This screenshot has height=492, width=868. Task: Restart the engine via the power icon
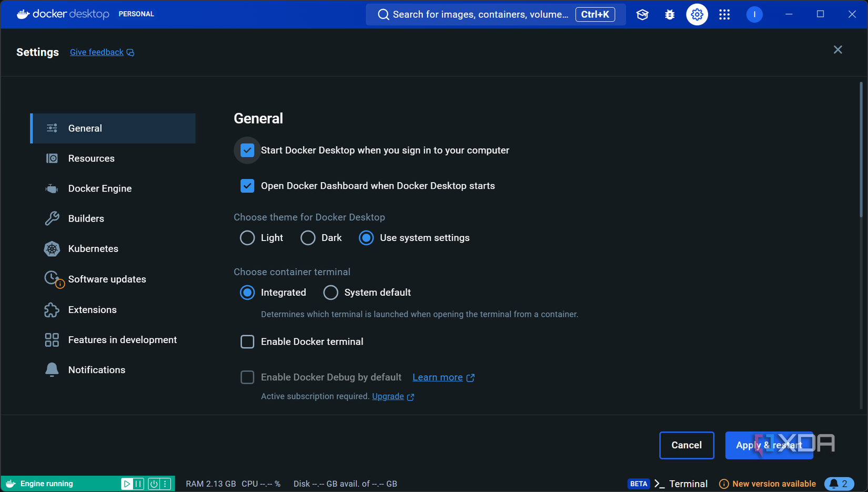coord(153,483)
